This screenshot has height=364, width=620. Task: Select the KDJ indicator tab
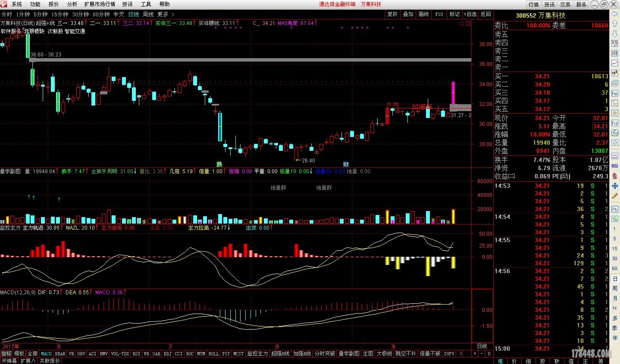click(167, 354)
